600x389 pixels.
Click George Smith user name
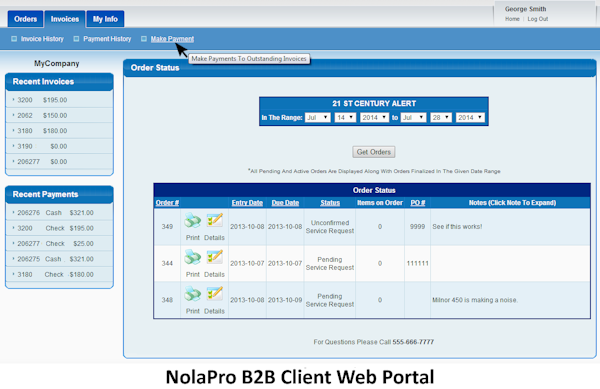525,9
